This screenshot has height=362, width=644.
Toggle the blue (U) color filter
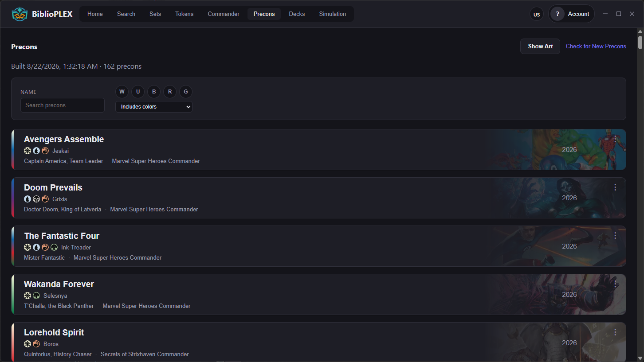tap(138, 92)
